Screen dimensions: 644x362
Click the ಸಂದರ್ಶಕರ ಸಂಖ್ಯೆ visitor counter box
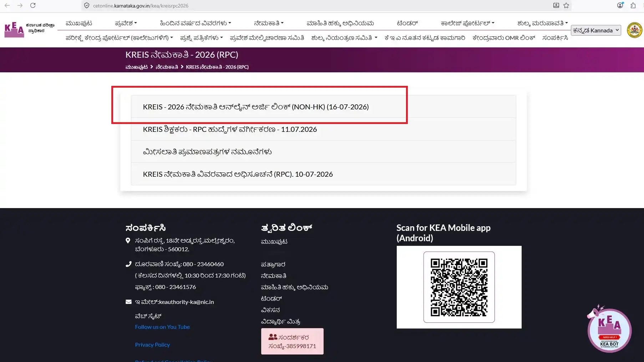292,341
